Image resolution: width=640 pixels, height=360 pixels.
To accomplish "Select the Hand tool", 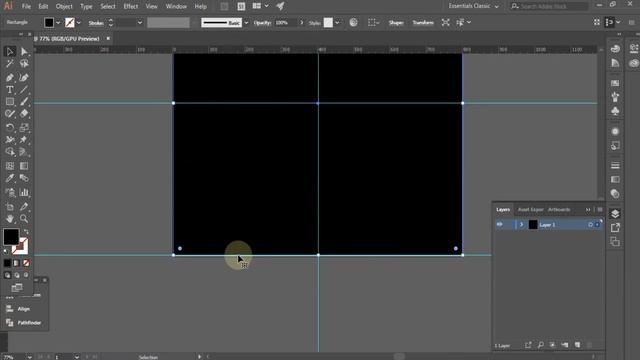I will (10, 219).
